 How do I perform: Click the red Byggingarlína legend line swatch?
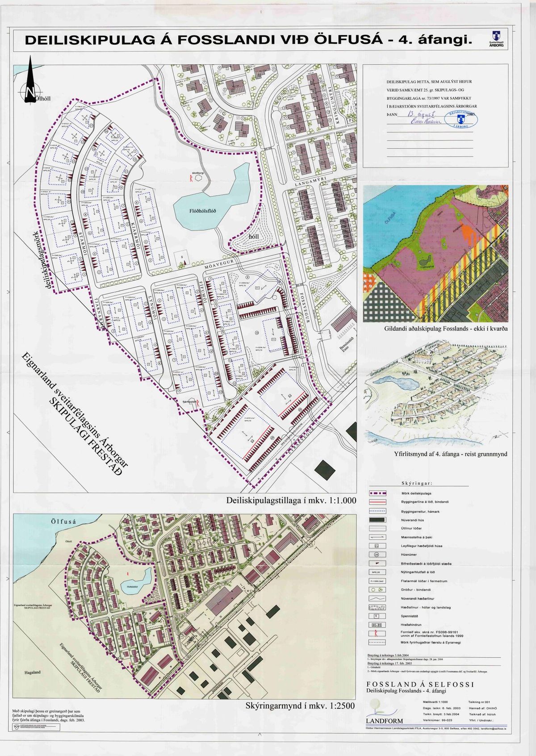pos(377,502)
